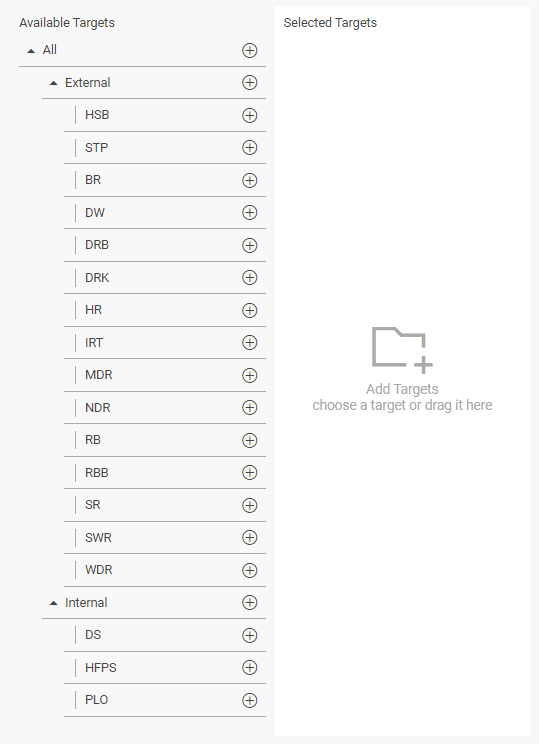Add all targets using the plus icon
Viewport: 539px width, 744px height.
250,50
